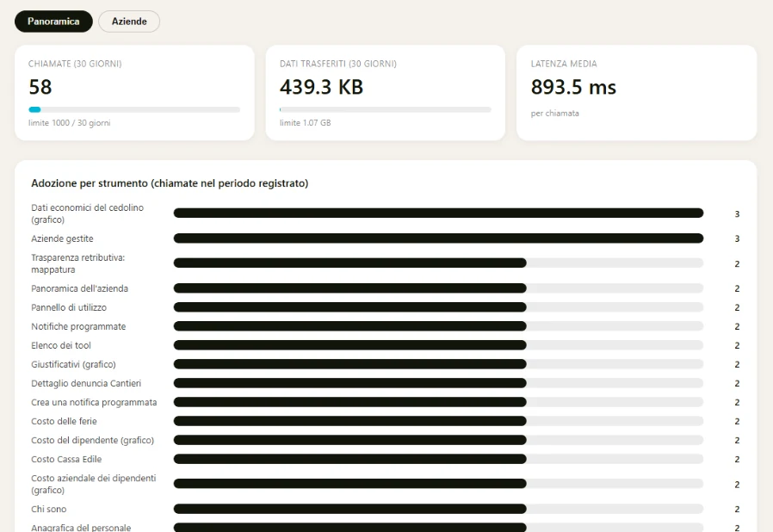The width and height of the screenshot is (773, 532).
Task: Click the Giustificativi (grafico) usage bar
Action: coord(438,364)
